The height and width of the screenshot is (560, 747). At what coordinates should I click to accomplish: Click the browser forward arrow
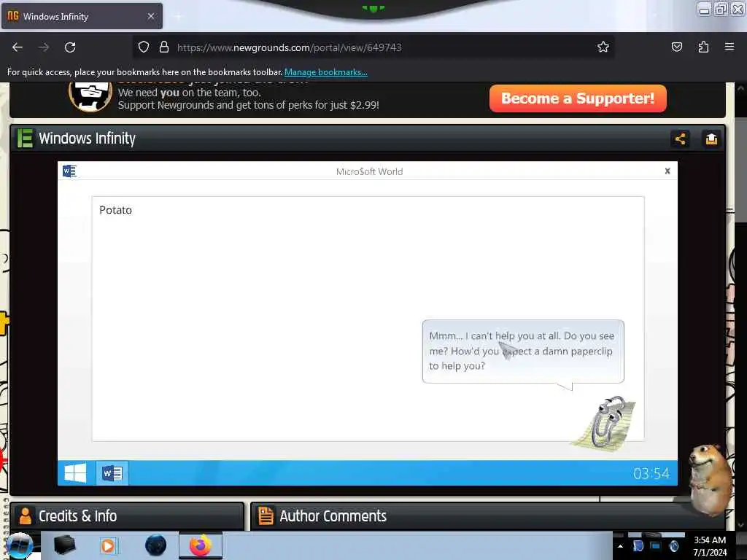pyautogui.click(x=44, y=47)
